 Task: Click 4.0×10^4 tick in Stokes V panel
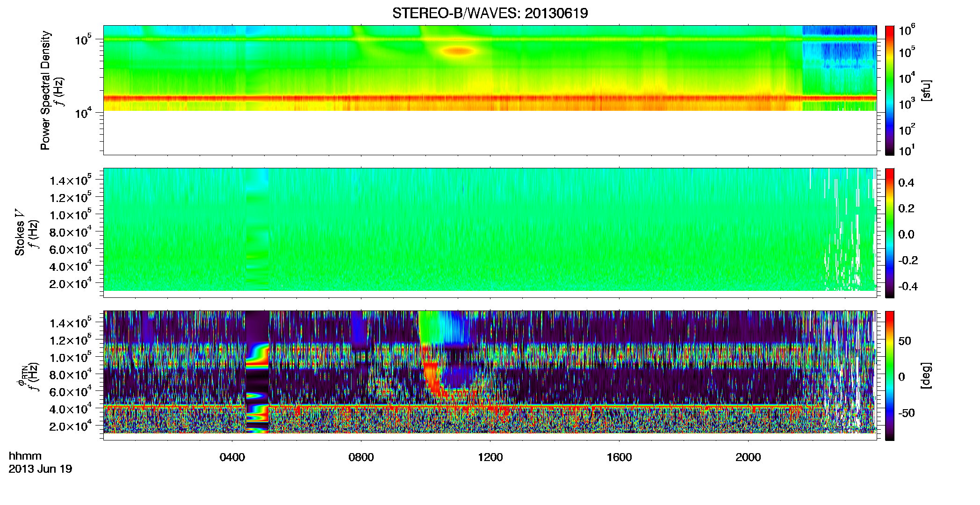pyautogui.click(x=71, y=267)
